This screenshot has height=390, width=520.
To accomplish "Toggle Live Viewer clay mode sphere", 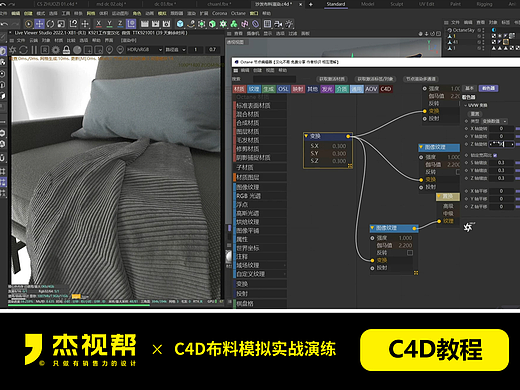I will click(x=77, y=50).
